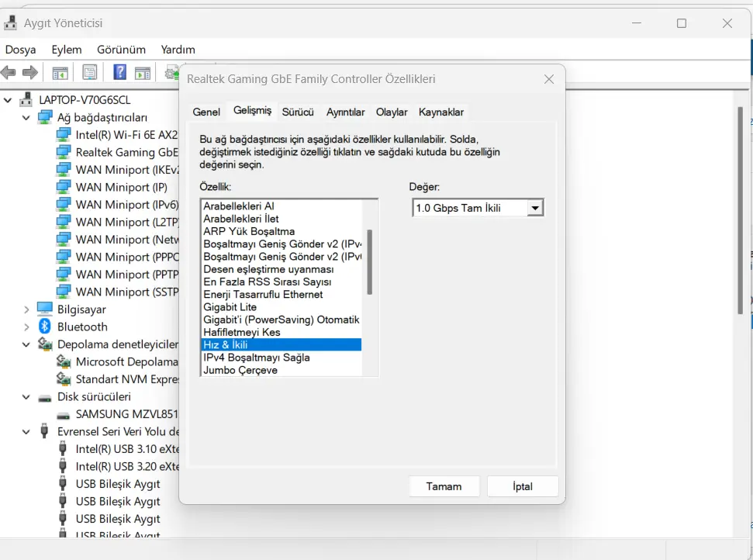This screenshot has height=560, width=753.
Task: Switch to the Ayrıntılar tab
Action: 345,112
